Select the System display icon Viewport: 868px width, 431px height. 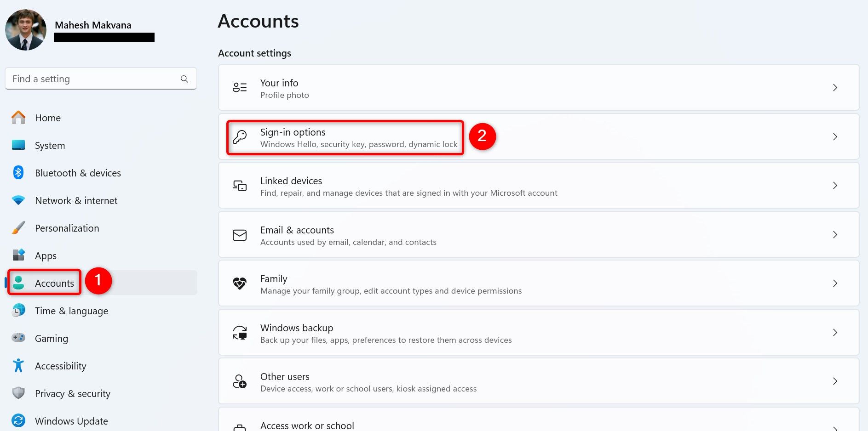(18, 145)
